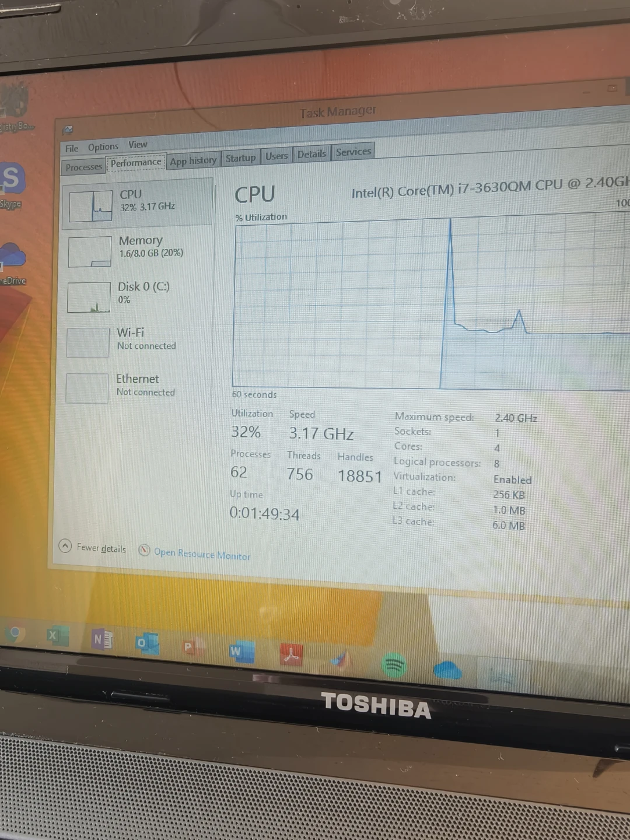Screen dimensions: 630x840
Task: Click the L1 cache 256 KB value
Action: point(509,495)
